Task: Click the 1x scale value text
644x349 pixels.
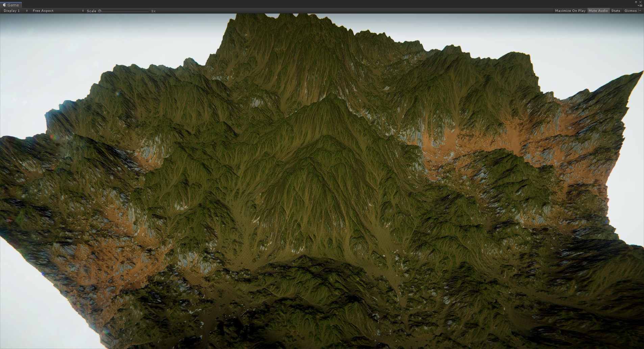Action: coord(153,11)
